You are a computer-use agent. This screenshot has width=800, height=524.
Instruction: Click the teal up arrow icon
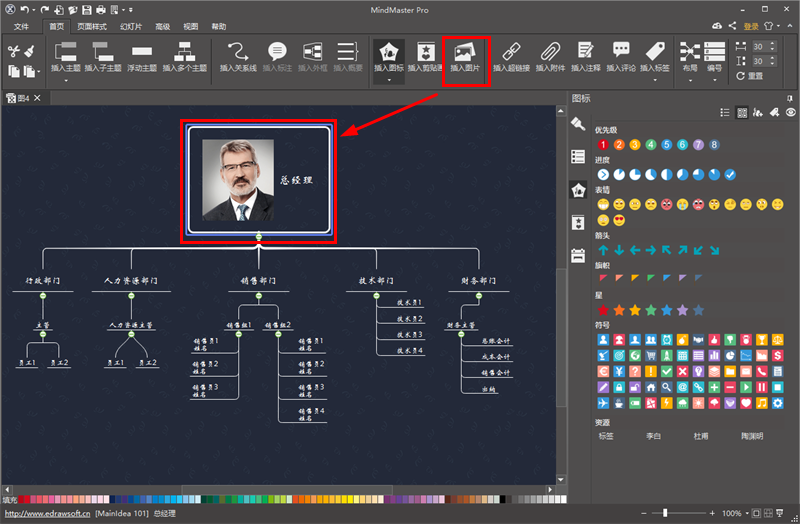[x=603, y=250]
